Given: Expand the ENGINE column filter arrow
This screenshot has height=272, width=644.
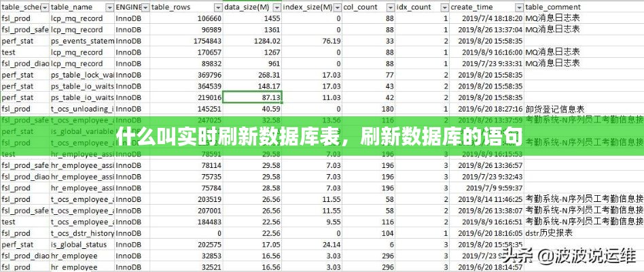Looking at the screenshot, I should click(147, 7).
